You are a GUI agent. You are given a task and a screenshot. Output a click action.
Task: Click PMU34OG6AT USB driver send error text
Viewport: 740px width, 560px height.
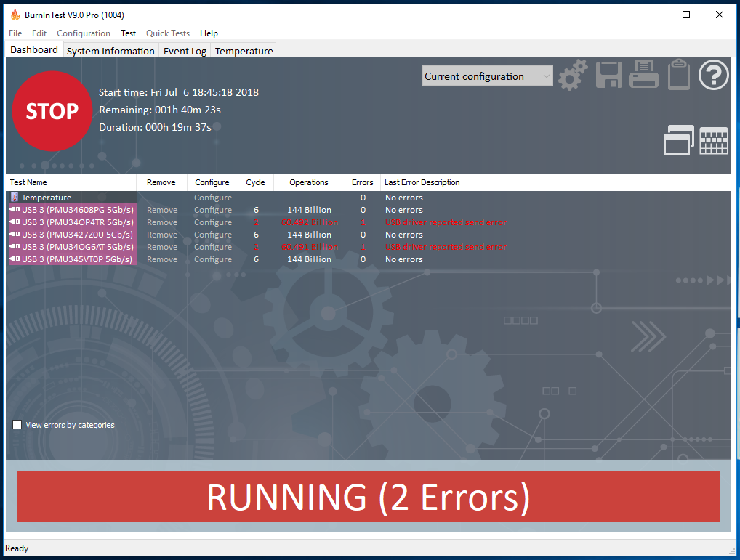click(446, 246)
